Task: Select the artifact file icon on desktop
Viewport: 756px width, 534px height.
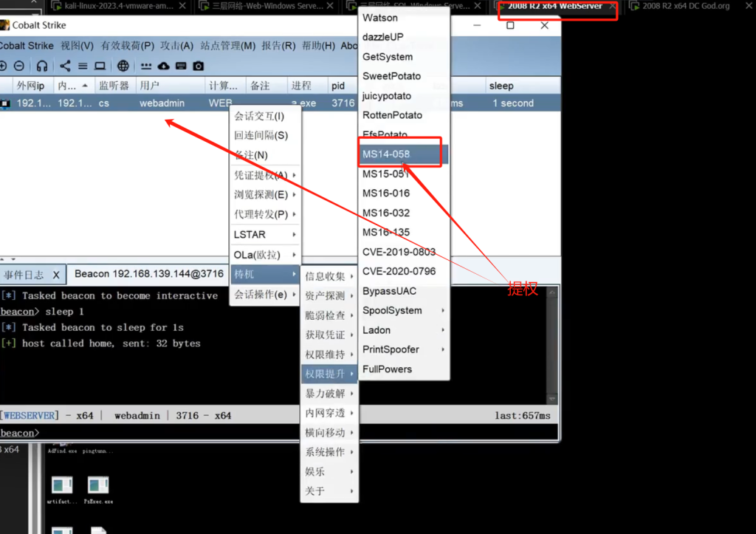Action: [x=62, y=490]
